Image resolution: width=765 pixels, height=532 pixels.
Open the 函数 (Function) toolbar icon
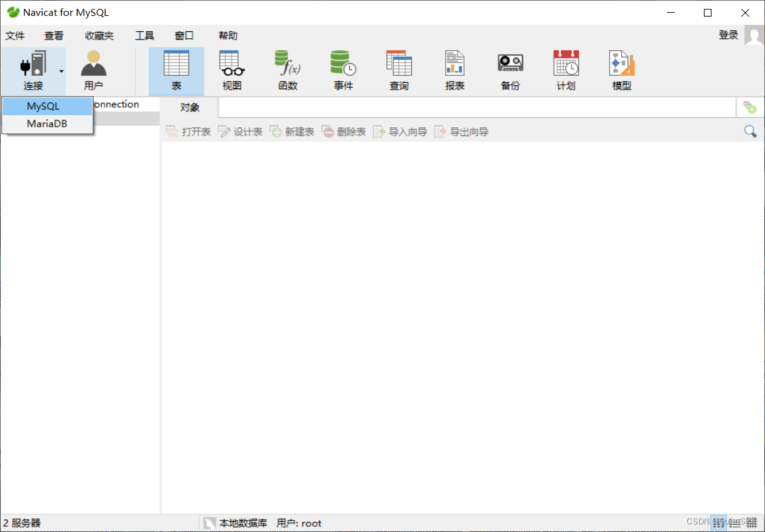[x=288, y=71]
